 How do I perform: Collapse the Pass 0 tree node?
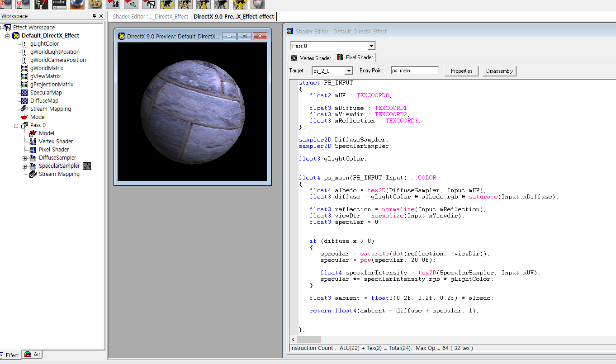(x=16, y=125)
